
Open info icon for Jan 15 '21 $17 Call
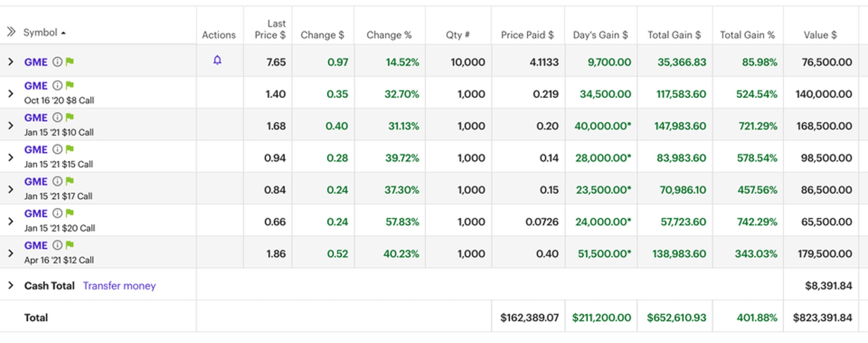(57, 181)
